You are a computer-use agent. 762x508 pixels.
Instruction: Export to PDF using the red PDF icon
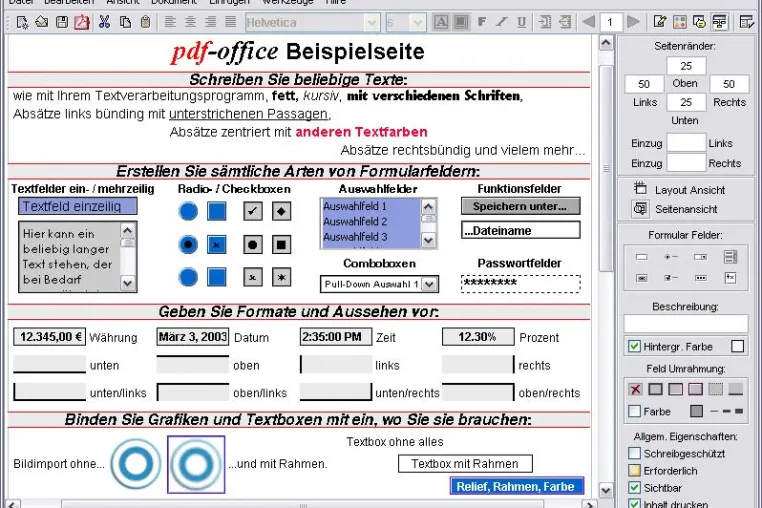(82, 22)
